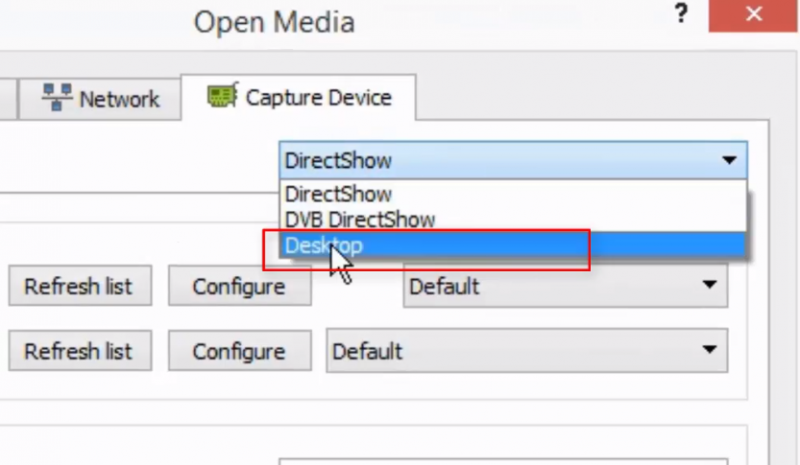Open the upper Default dropdown

pos(565,287)
